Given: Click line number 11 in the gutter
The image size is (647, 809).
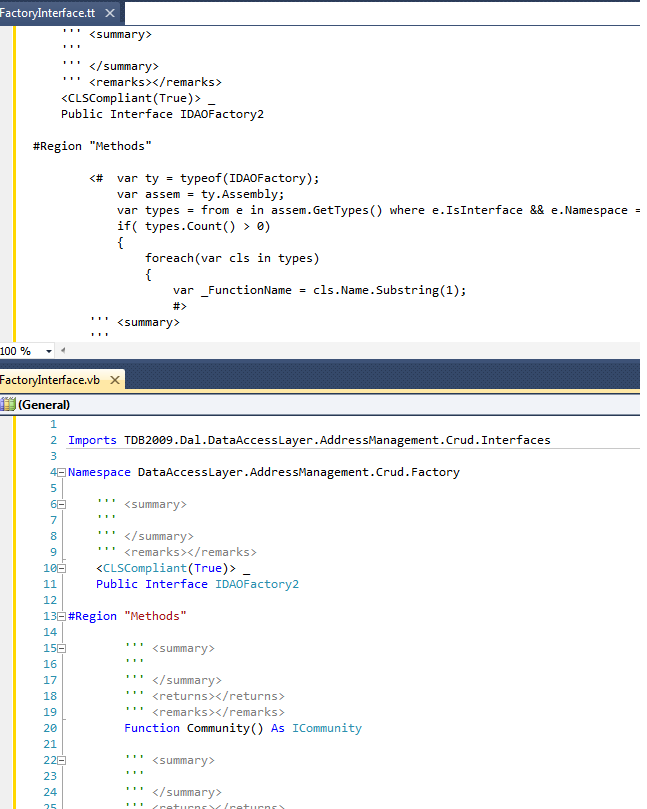Looking at the screenshot, I should (50, 584).
